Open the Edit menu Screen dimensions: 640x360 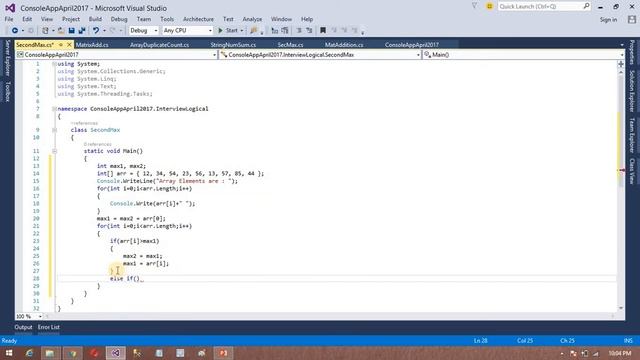[27, 19]
